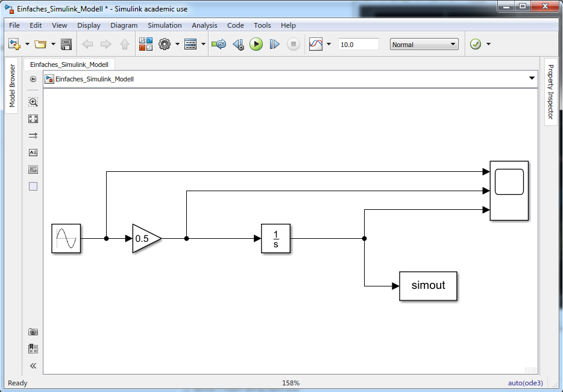Viewport: 563px width, 392px height.
Task: Click the Annotation text icon in palette
Action: 33,153
